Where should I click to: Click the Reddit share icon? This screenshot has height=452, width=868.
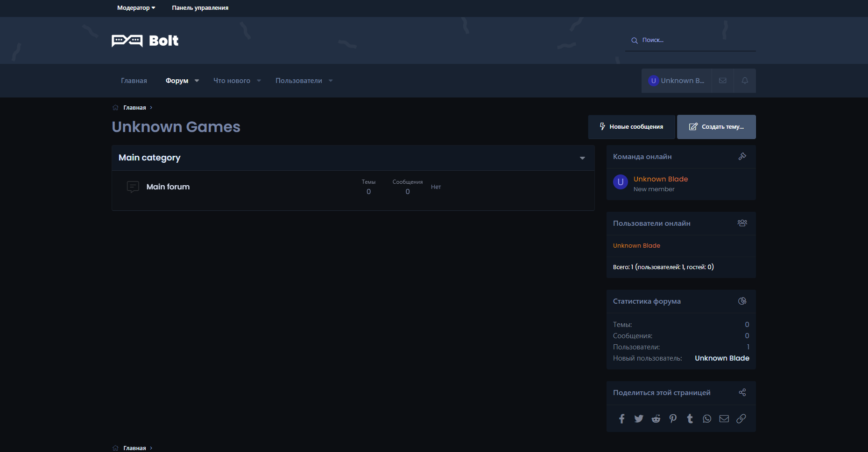656,419
